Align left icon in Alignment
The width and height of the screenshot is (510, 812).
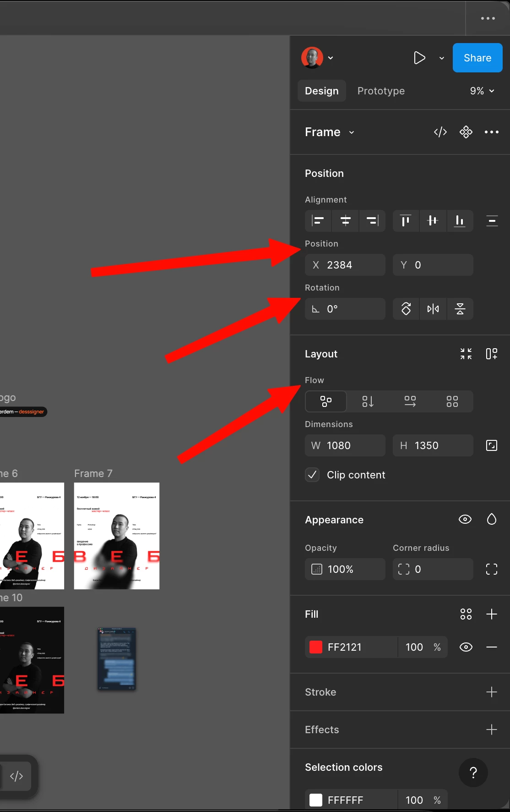[318, 221]
